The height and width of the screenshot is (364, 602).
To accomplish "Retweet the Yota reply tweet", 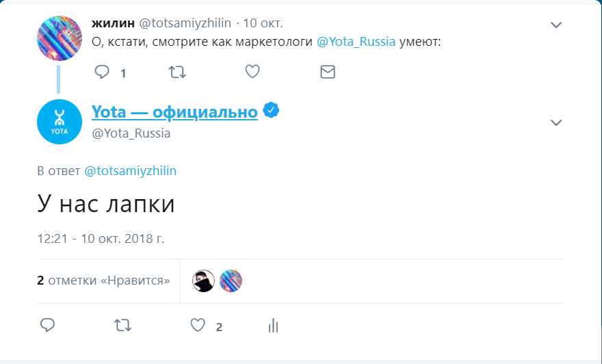I will coord(122,326).
